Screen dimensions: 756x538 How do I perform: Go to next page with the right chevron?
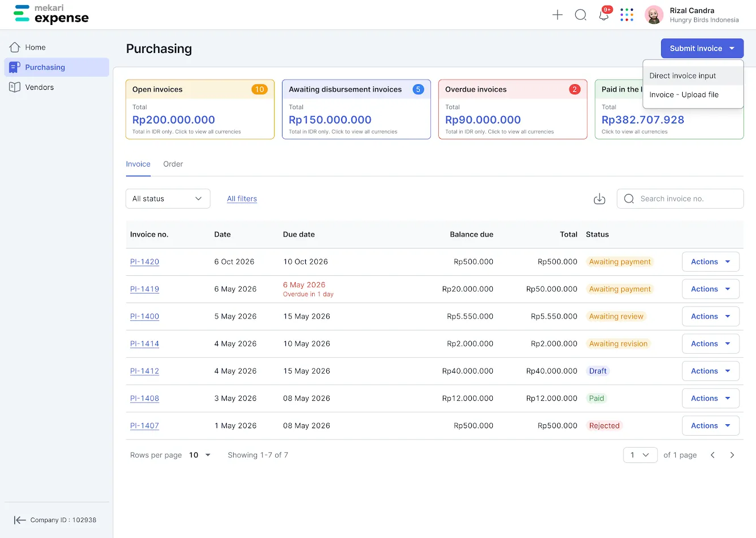(x=732, y=455)
